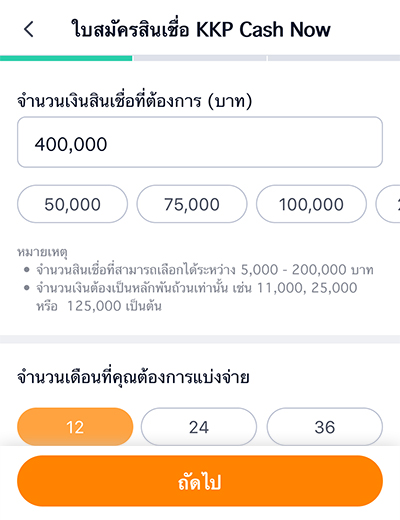Tap the จำนวนเงินสินเชื่อที่ต้องการ (บาท) label

(135, 101)
